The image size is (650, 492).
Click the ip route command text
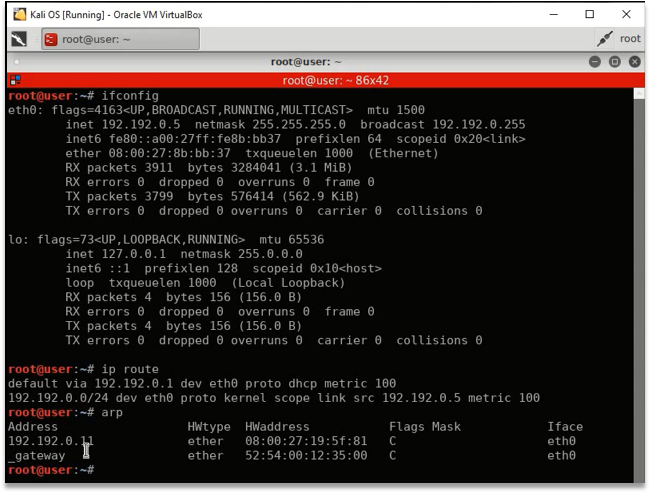(130, 369)
